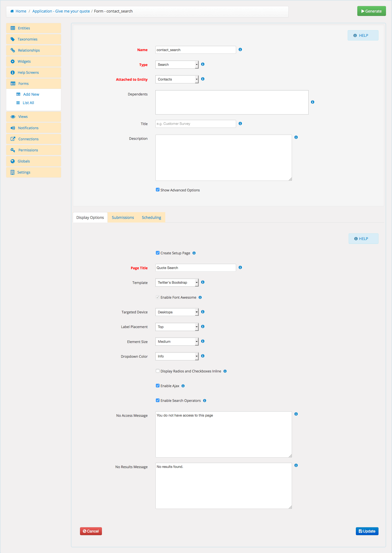392x553 pixels.
Task: Follow the Add New forms link
Action: [31, 94]
